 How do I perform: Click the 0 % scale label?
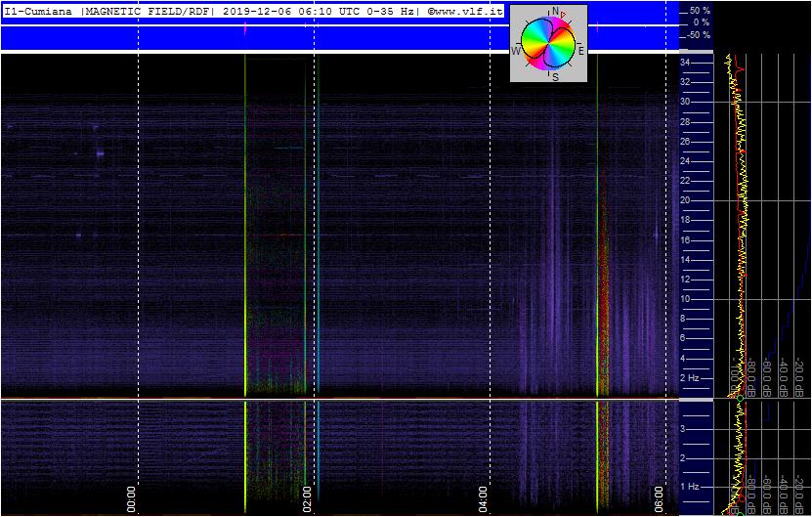[x=702, y=22]
